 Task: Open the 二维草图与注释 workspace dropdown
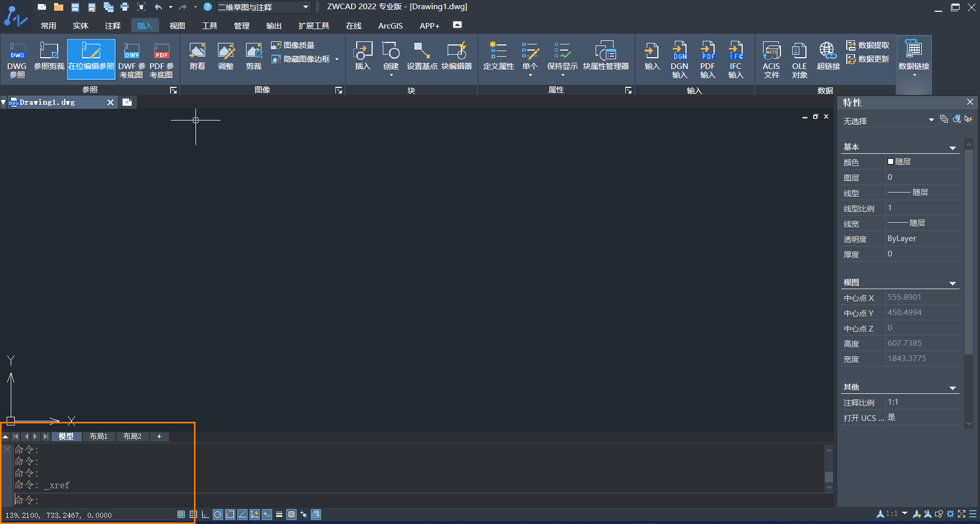point(263,7)
